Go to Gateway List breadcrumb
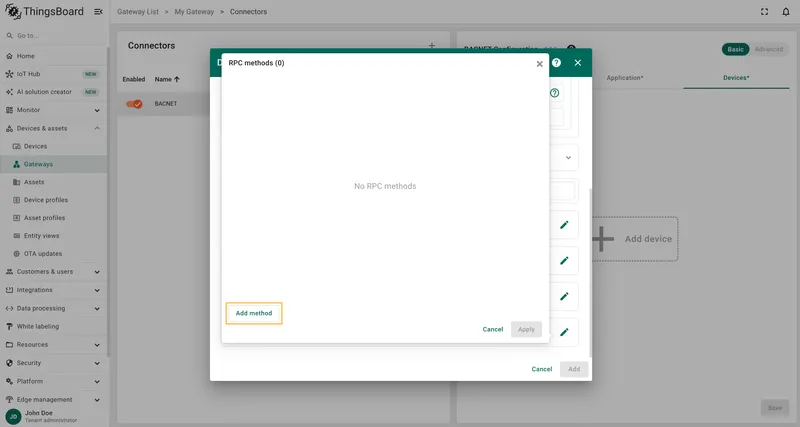This screenshot has width=800, height=427. point(138,12)
